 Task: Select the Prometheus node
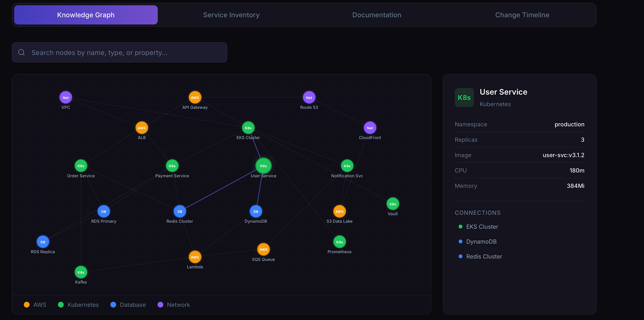pyautogui.click(x=339, y=242)
